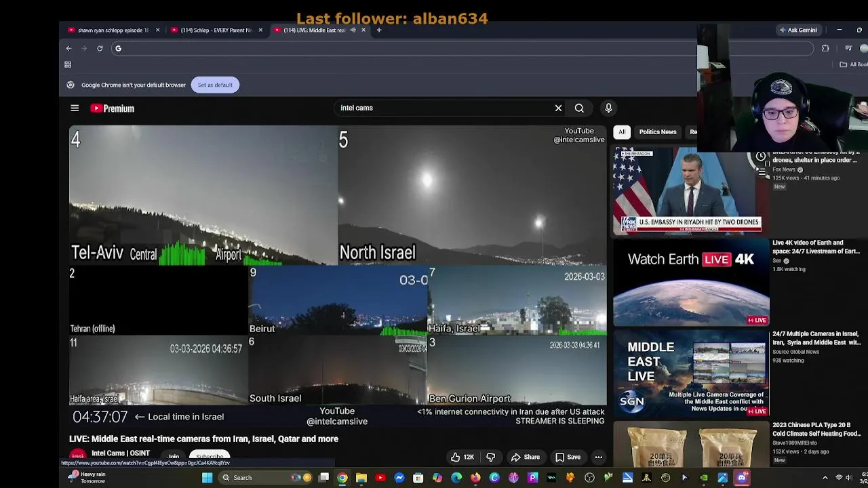Click the Join channel button
The height and width of the screenshot is (488, 868).
pyautogui.click(x=174, y=457)
